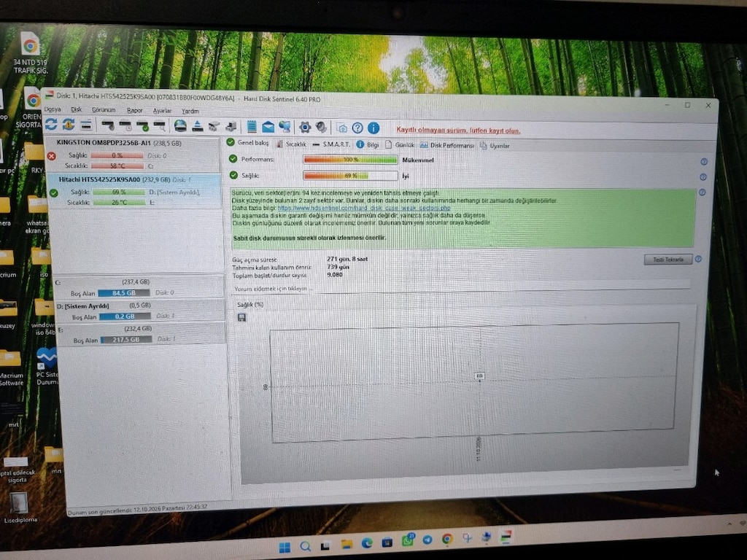Viewport: 747px width, 560px height.
Task: Open the Dosya menu
Action: tap(53, 109)
